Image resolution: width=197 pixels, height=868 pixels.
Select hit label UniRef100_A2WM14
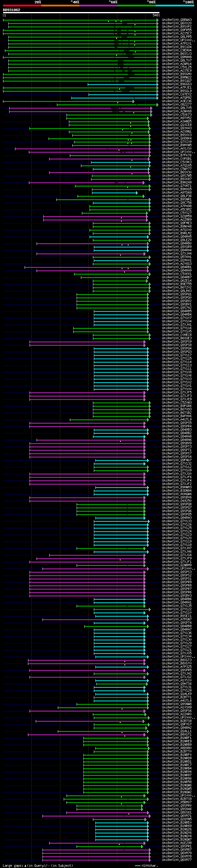click(x=176, y=64)
